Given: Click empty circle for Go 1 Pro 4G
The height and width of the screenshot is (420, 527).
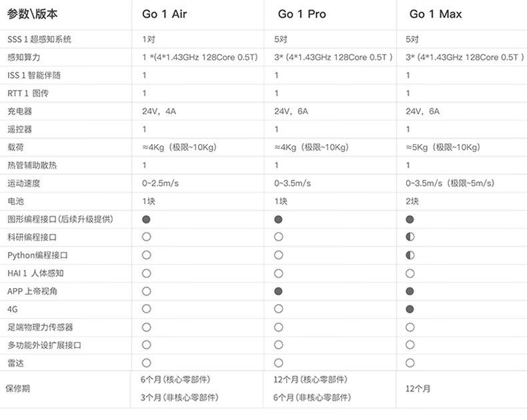Looking at the screenshot, I should 278,309.
